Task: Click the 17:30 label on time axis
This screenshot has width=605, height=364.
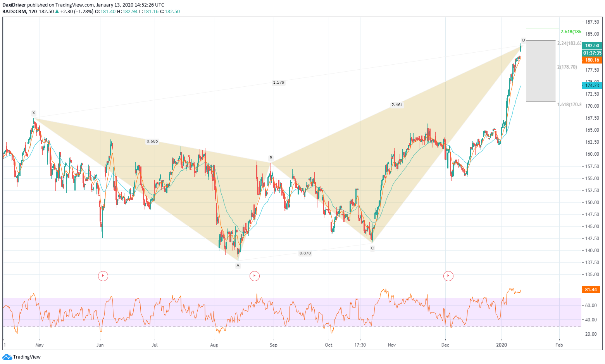Action: pos(360,345)
